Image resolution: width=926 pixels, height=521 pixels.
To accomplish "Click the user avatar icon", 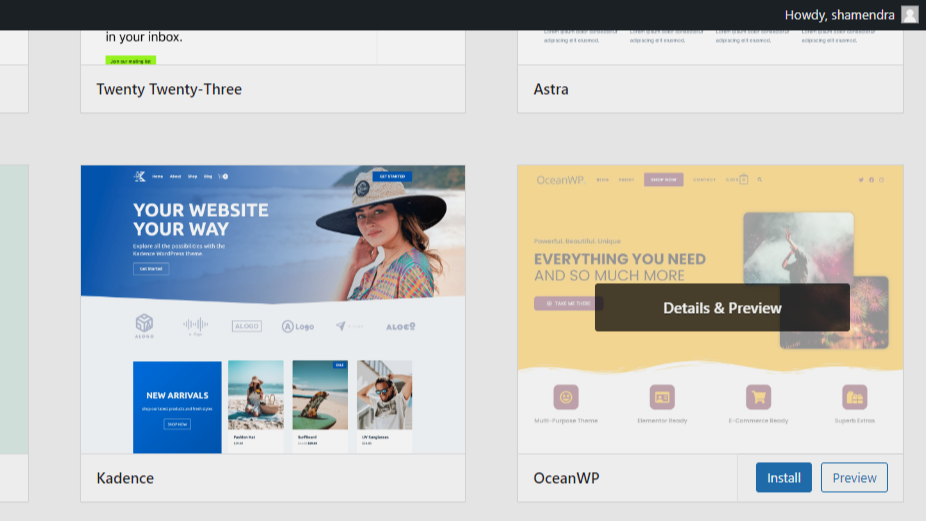I will pyautogui.click(x=910, y=15).
